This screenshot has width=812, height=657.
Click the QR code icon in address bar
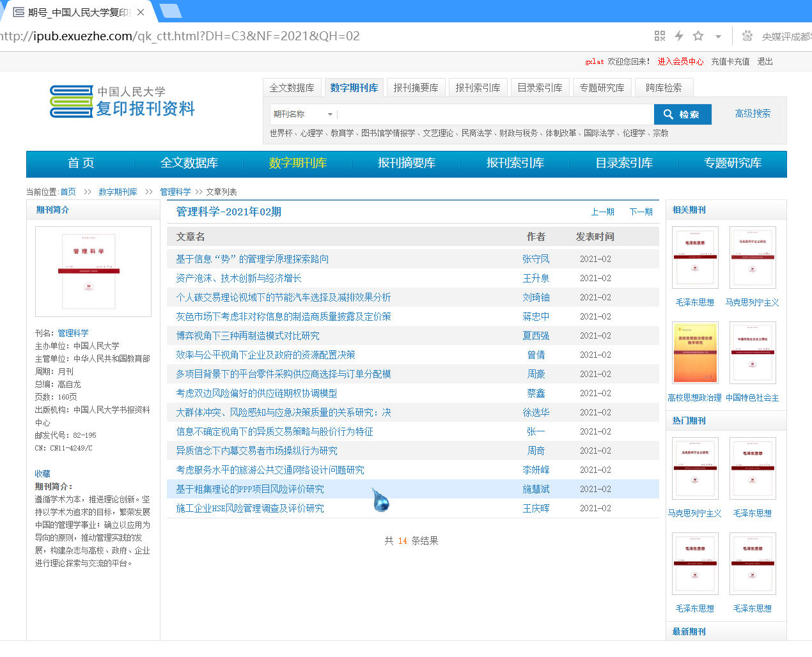(x=660, y=36)
